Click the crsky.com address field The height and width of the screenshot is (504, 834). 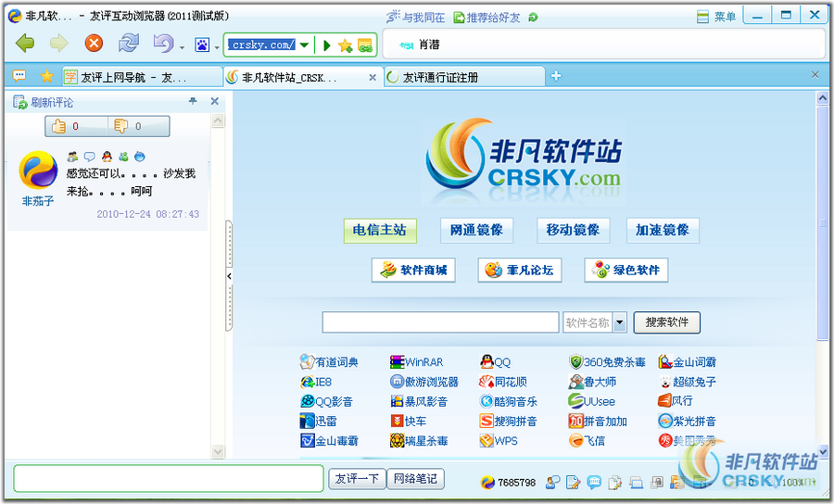[x=261, y=44]
